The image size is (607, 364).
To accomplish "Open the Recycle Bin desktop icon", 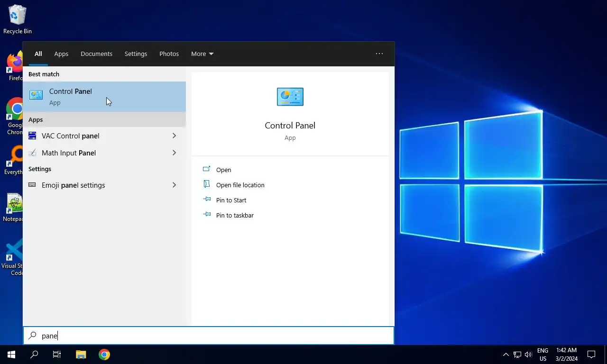I will click(17, 19).
